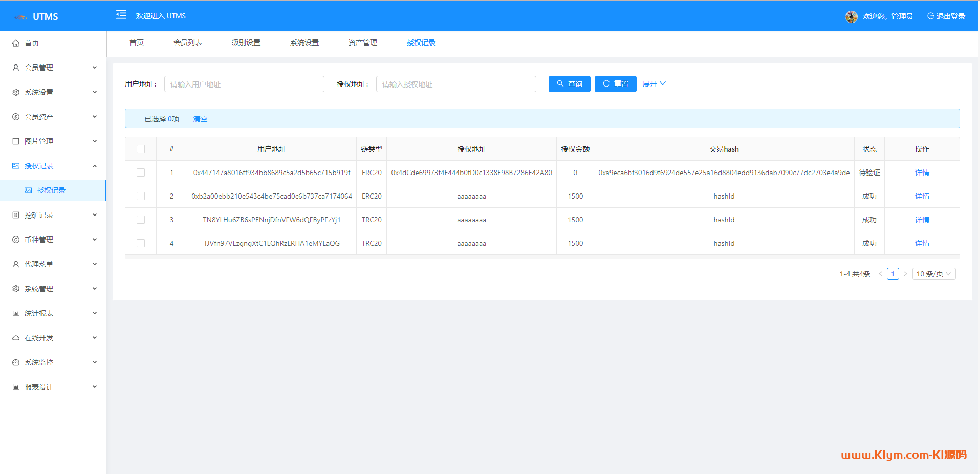Focus the 用户地址 input field
Screen dimensions: 980x474
(x=244, y=84)
